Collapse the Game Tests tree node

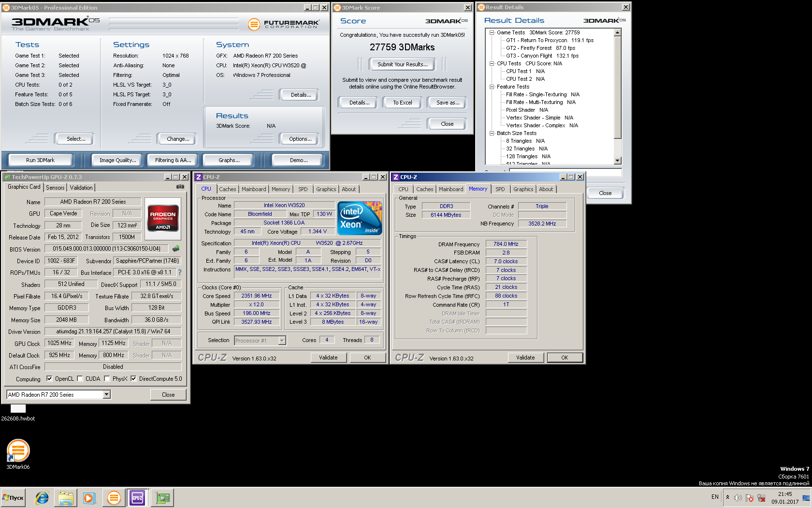click(x=492, y=32)
